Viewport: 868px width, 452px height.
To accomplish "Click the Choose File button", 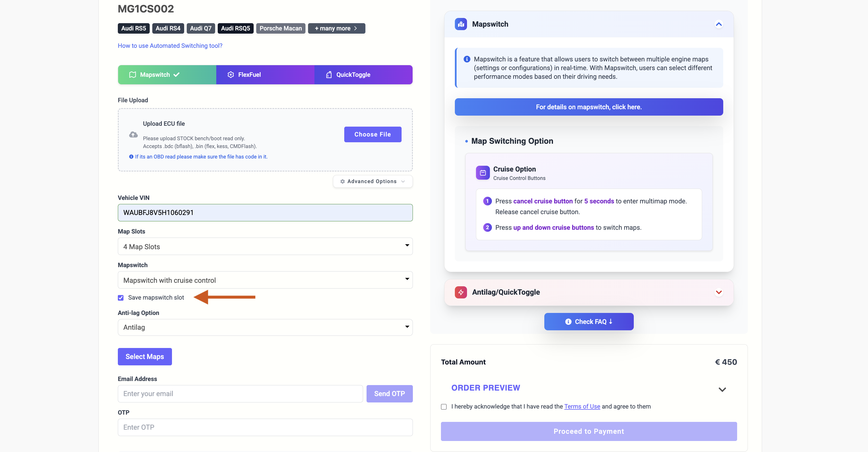I will pyautogui.click(x=372, y=135).
